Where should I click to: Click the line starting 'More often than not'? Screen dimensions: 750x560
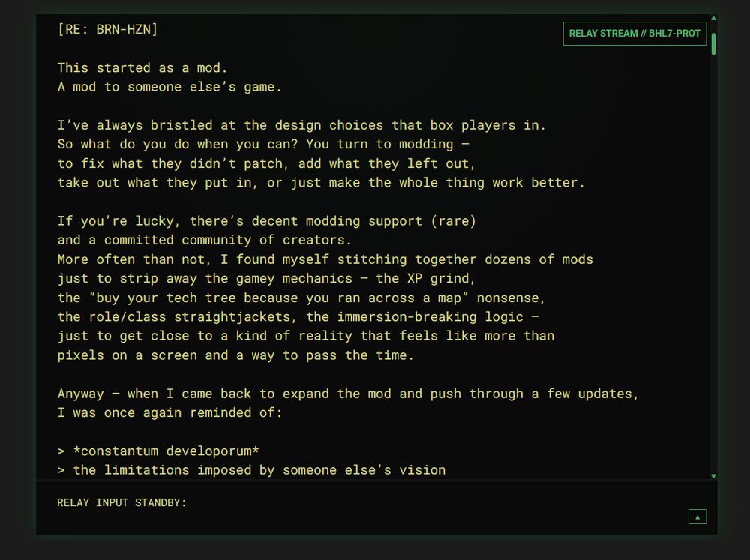click(x=325, y=259)
